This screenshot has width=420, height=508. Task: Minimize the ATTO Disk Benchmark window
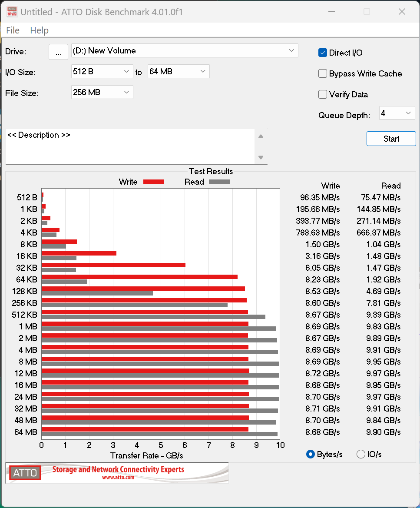click(x=331, y=12)
